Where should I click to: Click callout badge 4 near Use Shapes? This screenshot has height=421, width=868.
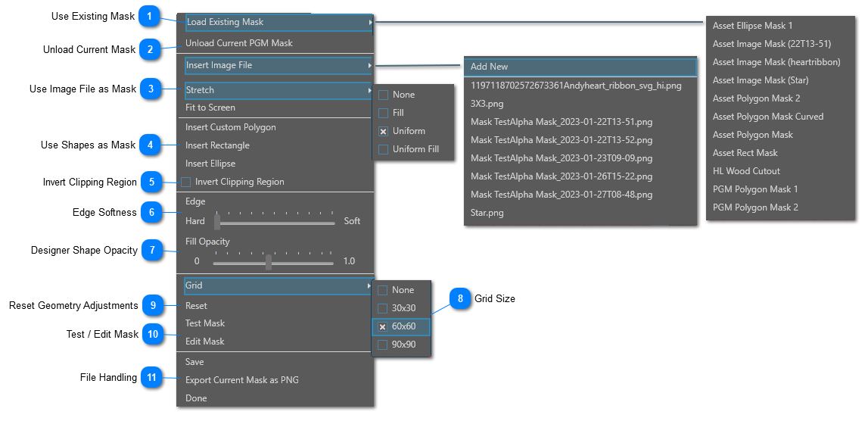coord(151,145)
